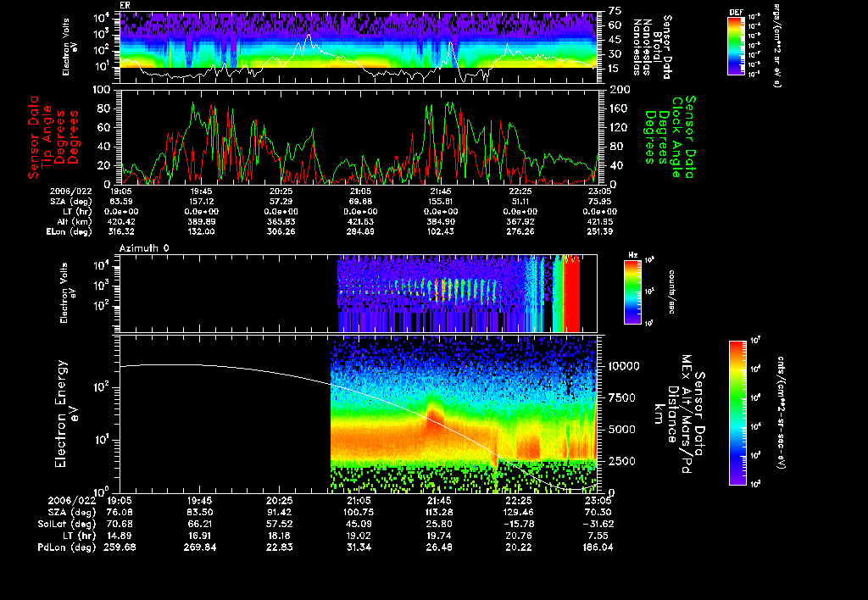Click the altitude value "420.42"
The height and width of the screenshot is (600, 868).
(121, 221)
